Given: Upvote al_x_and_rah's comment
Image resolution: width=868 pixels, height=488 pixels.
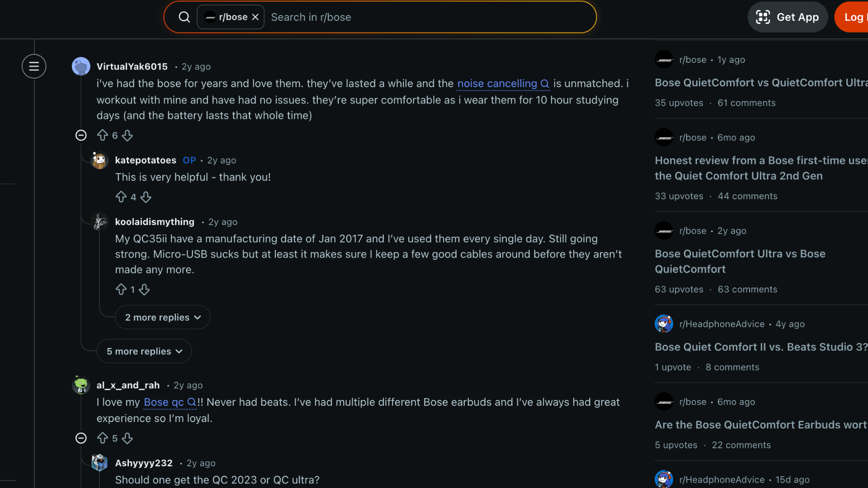Looking at the screenshot, I should tap(103, 438).
